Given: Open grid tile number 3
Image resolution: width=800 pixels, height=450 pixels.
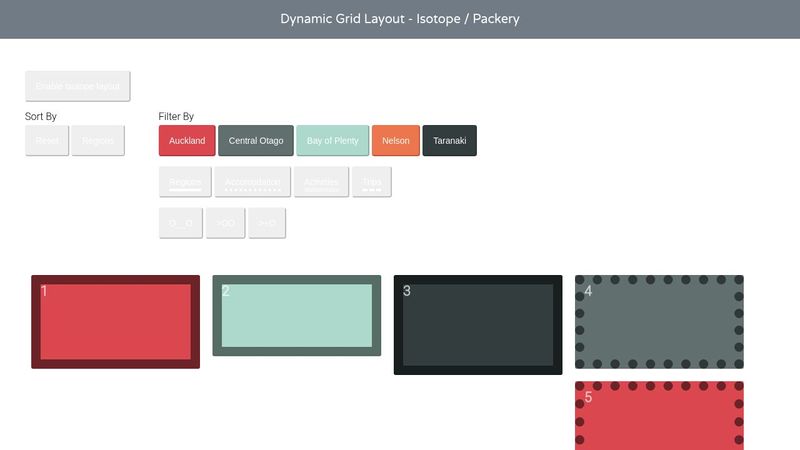Looking at the screenshot, I should click(478, 325).
